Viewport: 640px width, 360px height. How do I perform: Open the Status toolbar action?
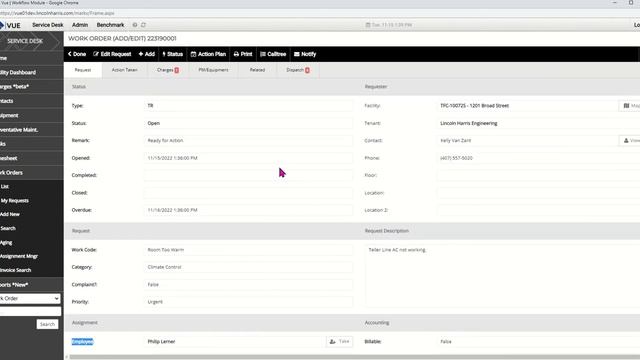(x=173, y=54)
